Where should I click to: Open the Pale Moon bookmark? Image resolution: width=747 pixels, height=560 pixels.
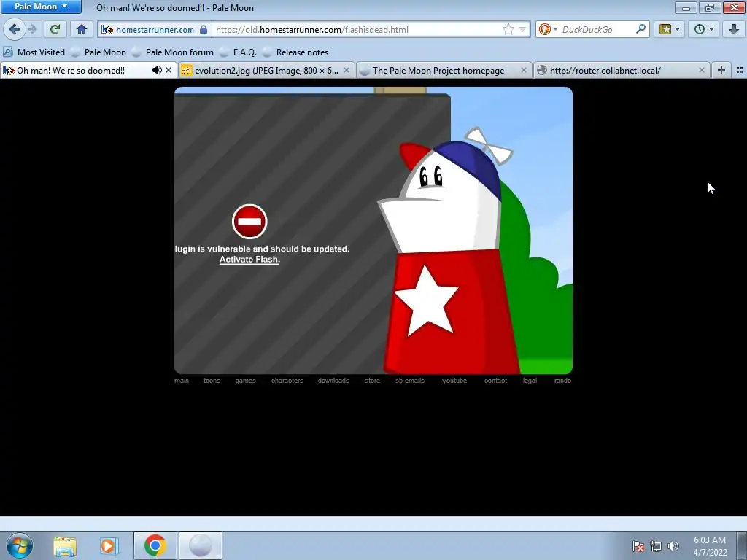pos(98,52)
